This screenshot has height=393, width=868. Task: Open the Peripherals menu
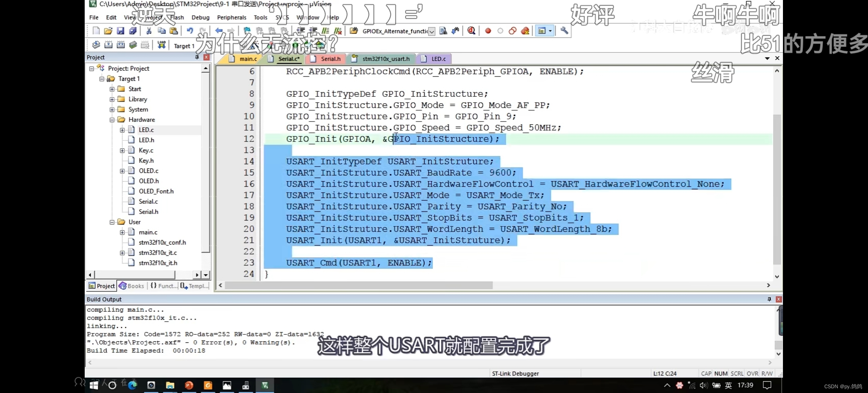[232, 17]
